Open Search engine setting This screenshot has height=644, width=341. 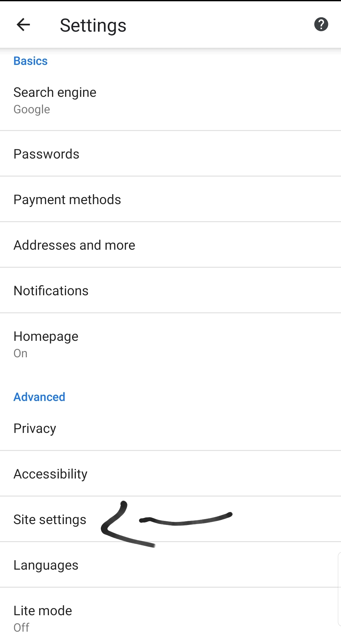pos(55,93)
